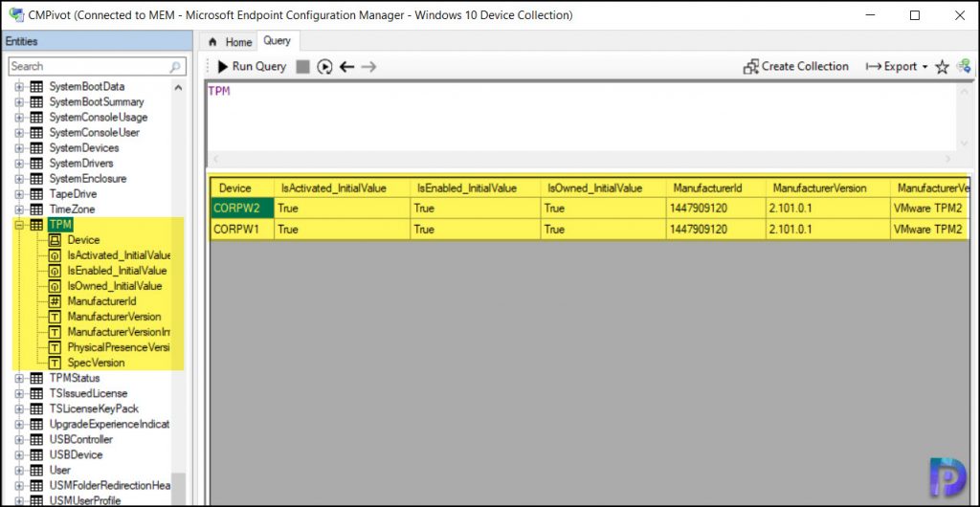Expand the TapeDrive entity
980x507 pixels.
point(19,193)
